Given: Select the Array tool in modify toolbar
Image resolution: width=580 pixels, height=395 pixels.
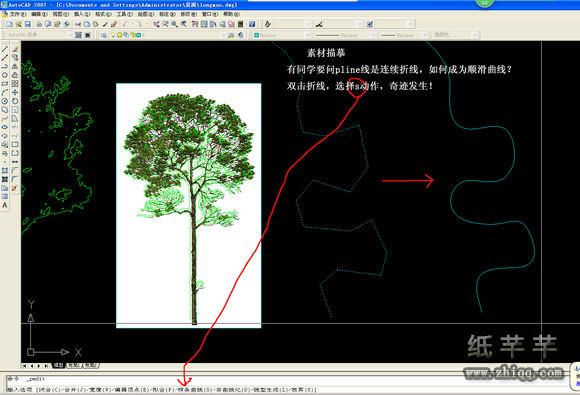Looking at the screenshot, I should (15, 84).
